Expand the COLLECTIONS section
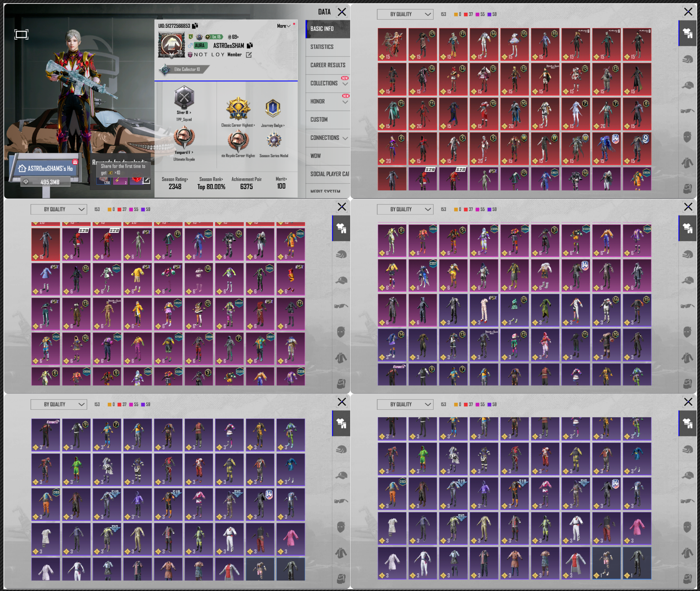 click(328, 83)
